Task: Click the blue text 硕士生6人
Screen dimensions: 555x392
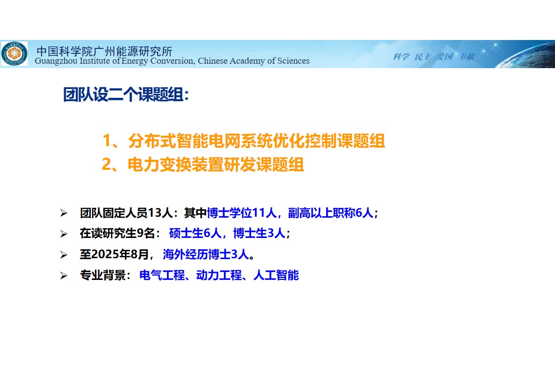Action: tap(195, 234)
